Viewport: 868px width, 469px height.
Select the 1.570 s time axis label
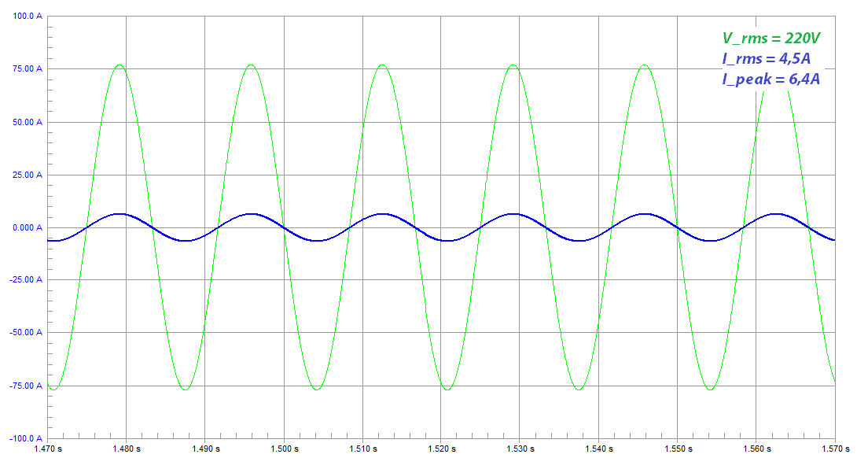coord(834,449)
